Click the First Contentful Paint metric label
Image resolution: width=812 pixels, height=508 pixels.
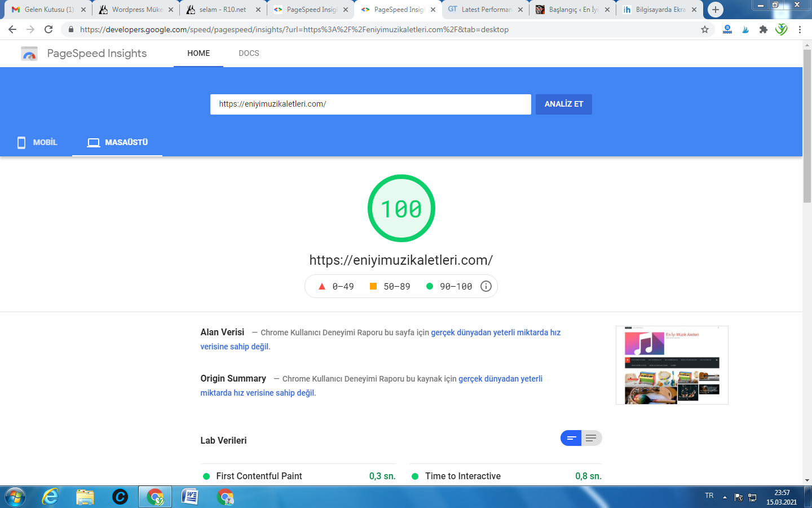pyautogui.click(x=259, y=476)
